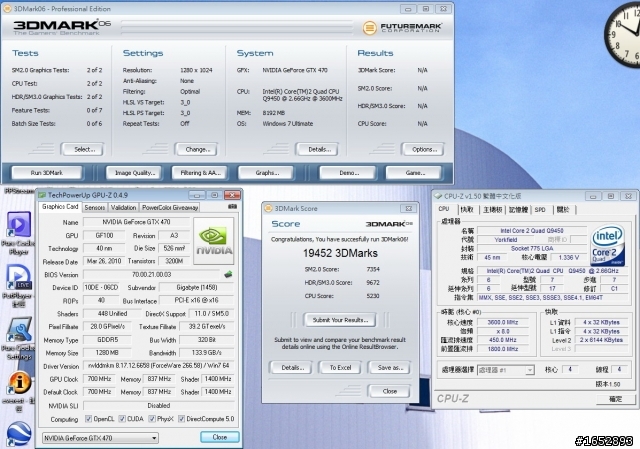Click Save as in 3DMark Score dialog

pyautogui.click(x=390, y=368)
